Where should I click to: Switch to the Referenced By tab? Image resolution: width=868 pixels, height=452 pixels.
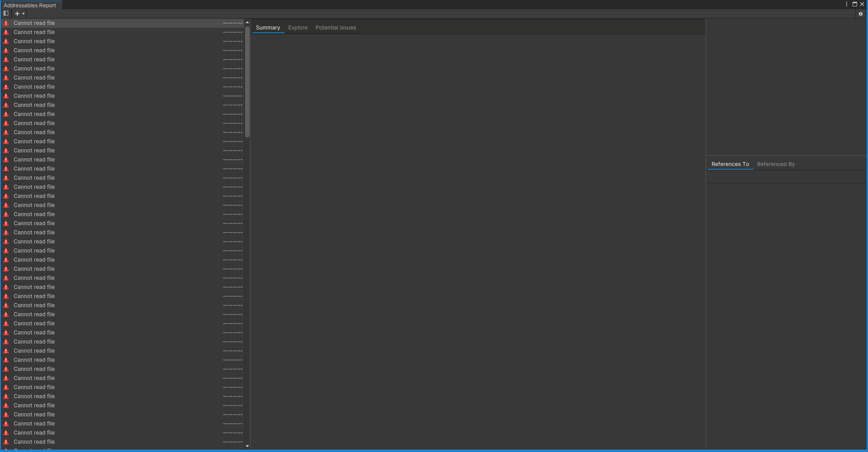coord(775,164)
